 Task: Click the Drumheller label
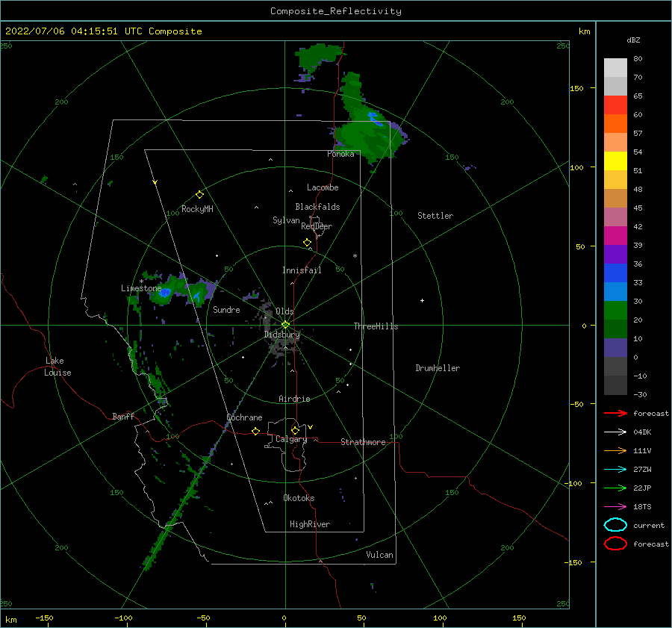[438, 368]
